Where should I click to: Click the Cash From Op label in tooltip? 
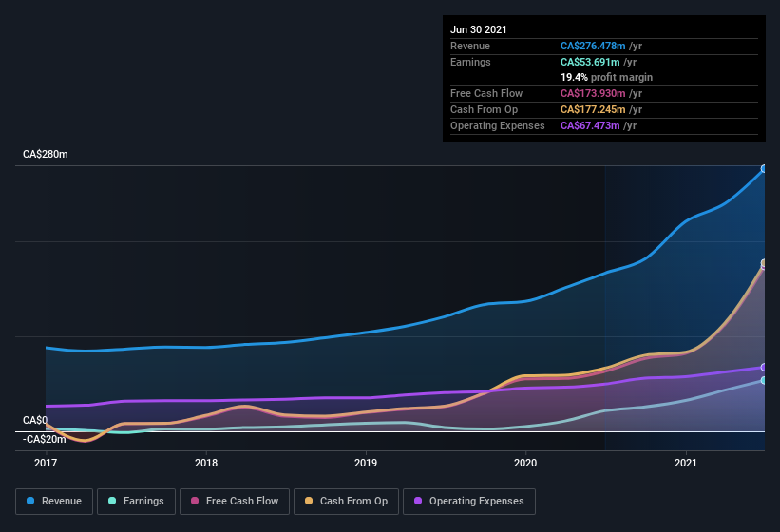point(484,109)
